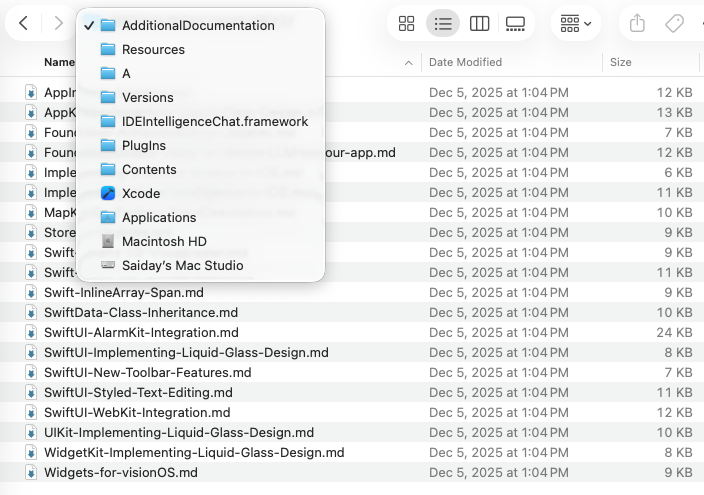
Task: Click the Tags toolbar button
Action: coord(674,23)
